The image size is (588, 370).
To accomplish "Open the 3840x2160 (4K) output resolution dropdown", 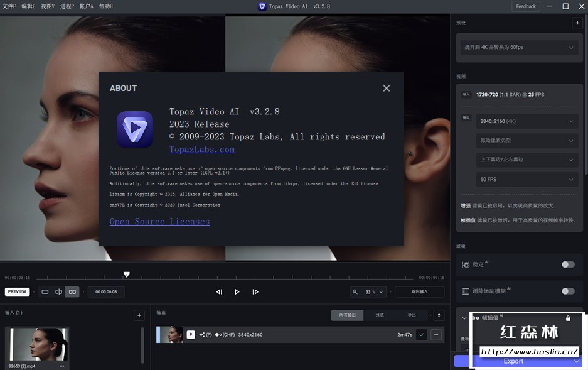I will (527, 121).
